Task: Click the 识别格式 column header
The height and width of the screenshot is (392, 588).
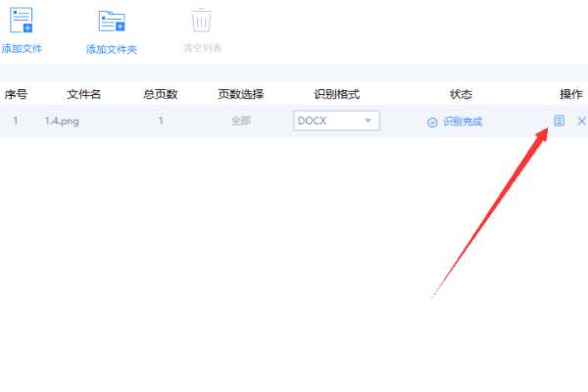Action: [337, 94]
